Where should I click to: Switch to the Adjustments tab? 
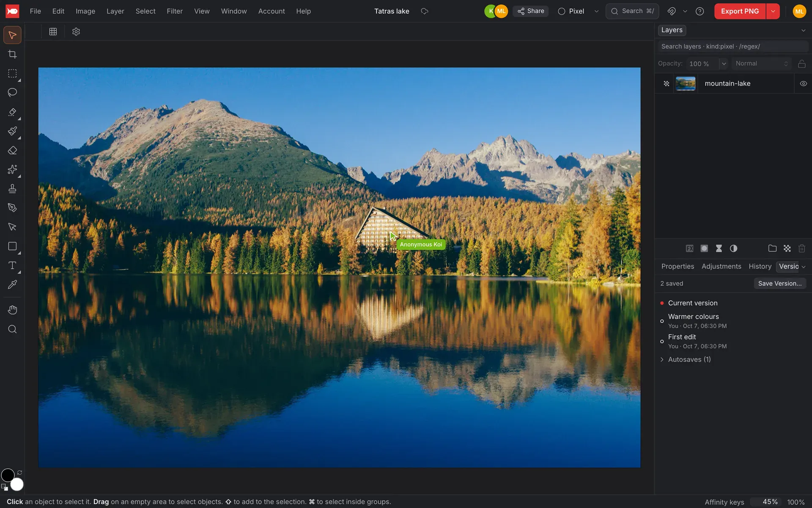721,267
